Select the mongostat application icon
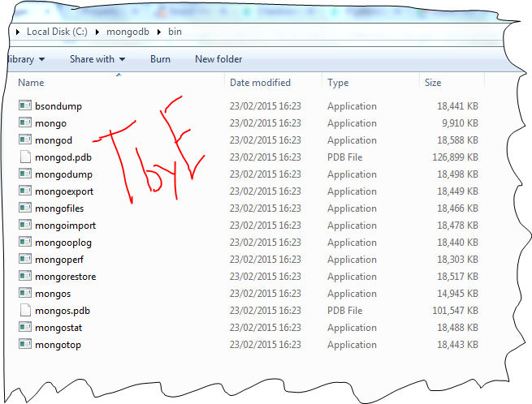Screen dimensions: 532x404 pyautogui.click(x=25, y=327)
